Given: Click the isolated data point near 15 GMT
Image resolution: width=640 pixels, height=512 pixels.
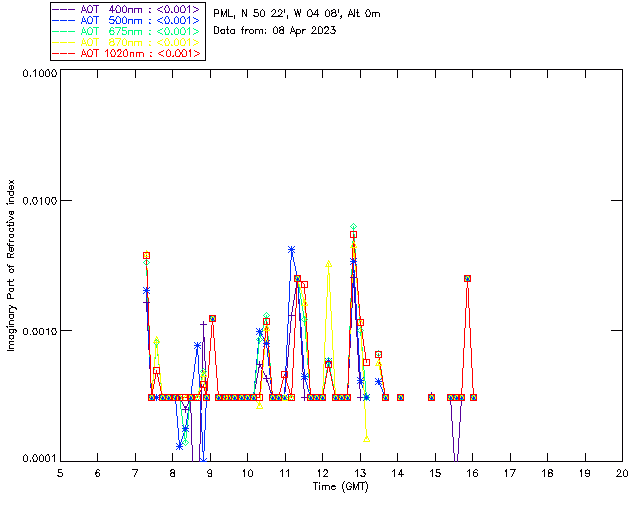Looking at the screenshot, I should tap(431, 397).
